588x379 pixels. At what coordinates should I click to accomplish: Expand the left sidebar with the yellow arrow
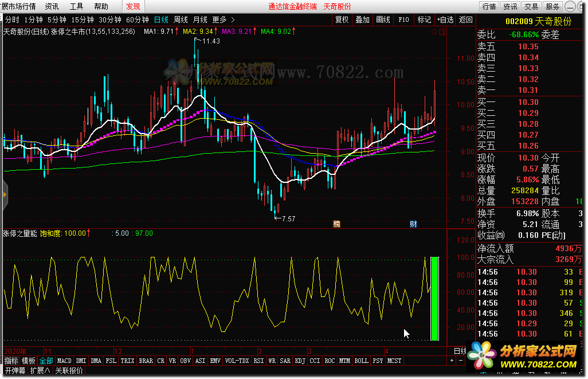point(5,195)
